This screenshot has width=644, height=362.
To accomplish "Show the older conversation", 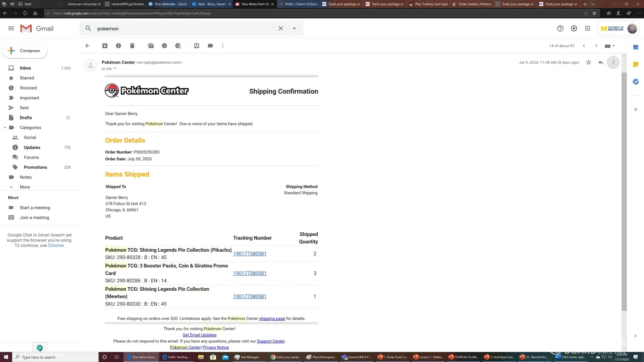I will pos(596,46).
